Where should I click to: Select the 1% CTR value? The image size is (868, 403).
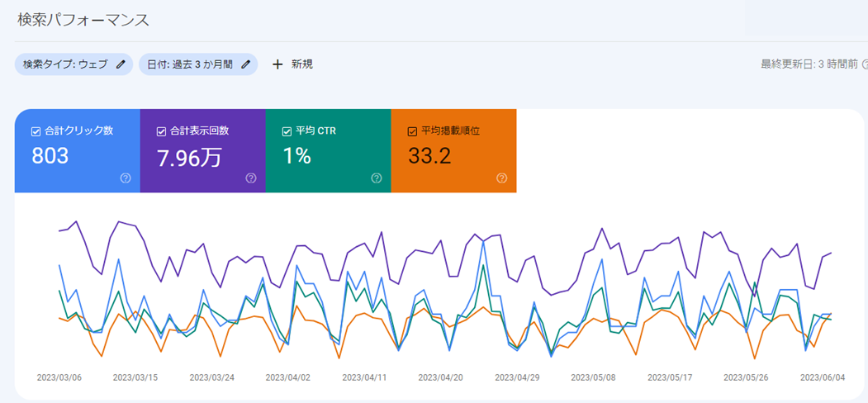click(x=296, y=157)
